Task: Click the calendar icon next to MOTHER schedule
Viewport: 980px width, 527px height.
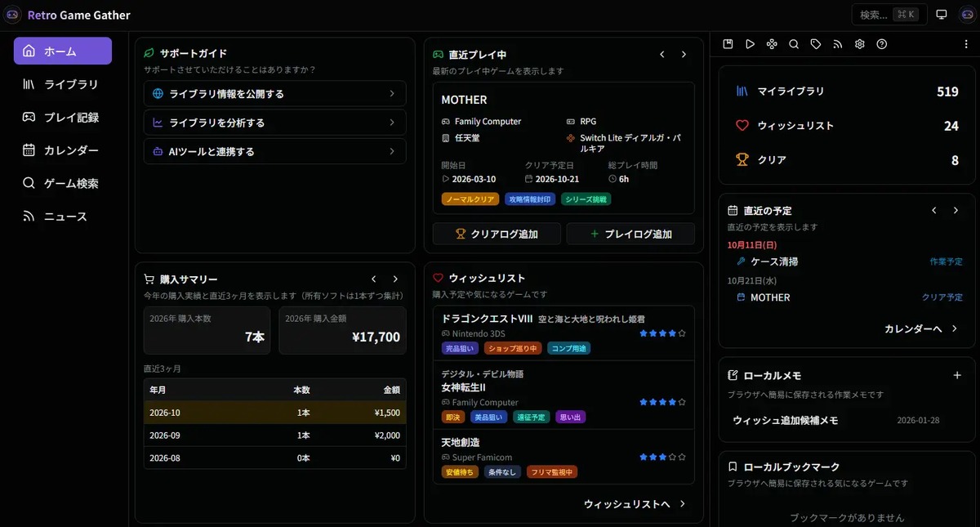Action: [x=741, y=297]
